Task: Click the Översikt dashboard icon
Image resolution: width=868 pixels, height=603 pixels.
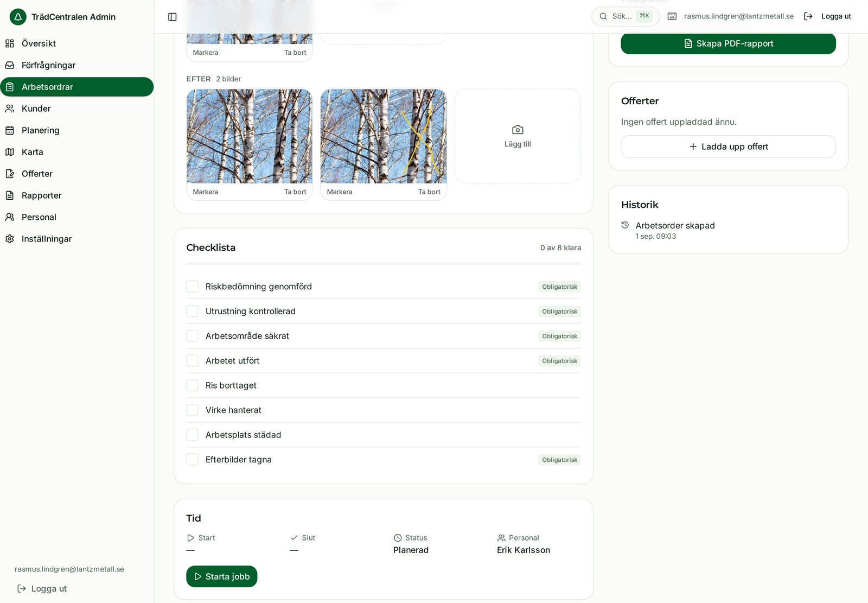Action: point(10,43)
